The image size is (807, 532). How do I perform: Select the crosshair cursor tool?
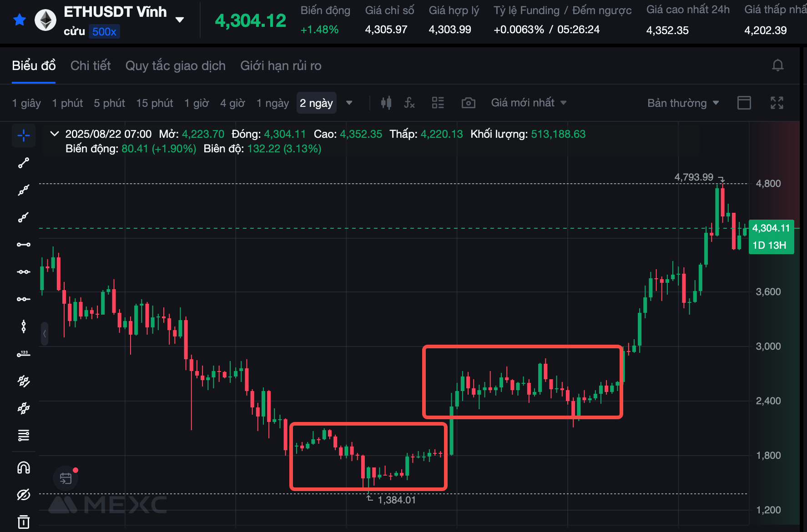click(24, 136)
